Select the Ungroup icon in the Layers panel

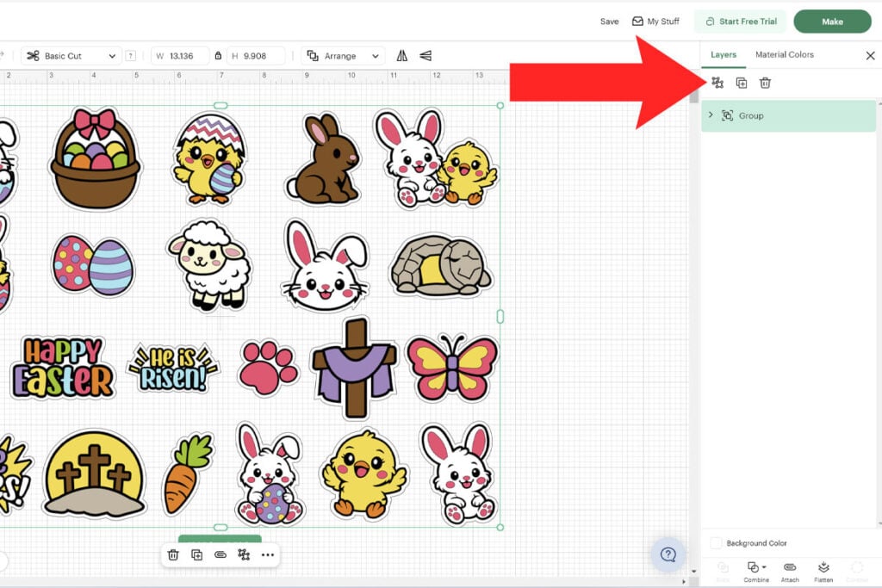717,82
